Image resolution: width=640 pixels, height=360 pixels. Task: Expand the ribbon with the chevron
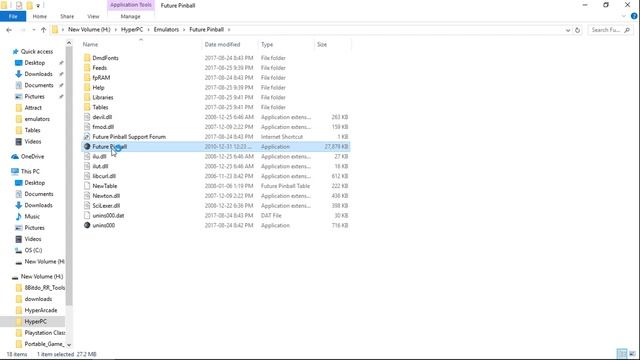(624, 16)
